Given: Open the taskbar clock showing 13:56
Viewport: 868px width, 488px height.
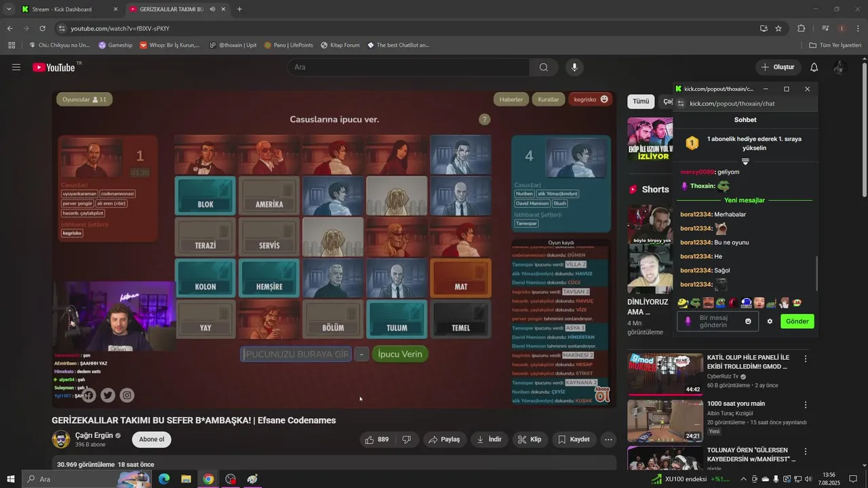Looking at the screenshot, I should tap(829, 479).
